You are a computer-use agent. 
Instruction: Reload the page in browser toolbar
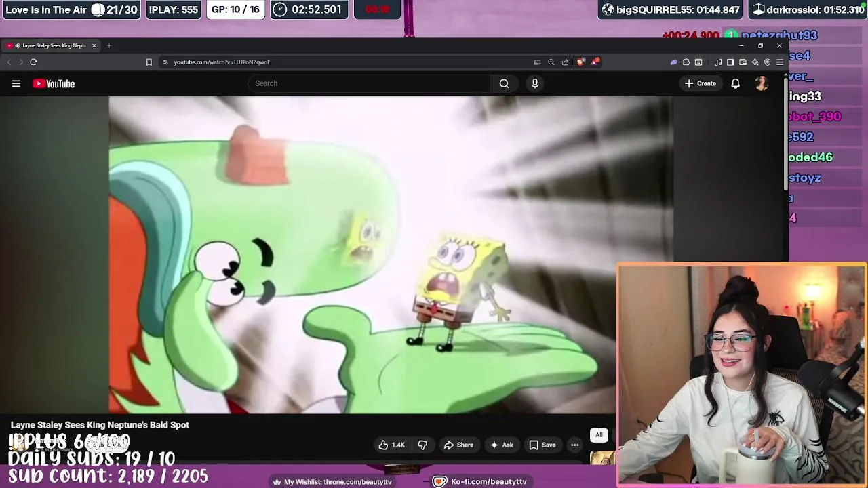pos(33,62)
